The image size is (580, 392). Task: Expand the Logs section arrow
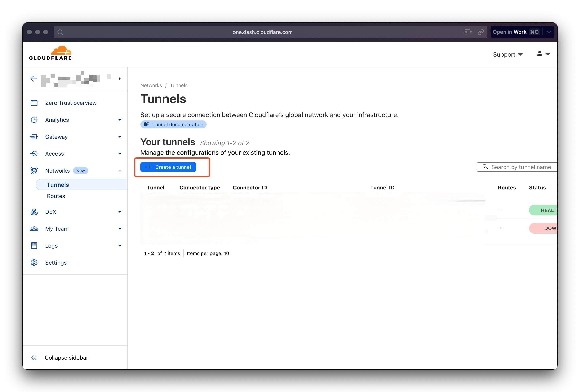click(x=120, y=246)
